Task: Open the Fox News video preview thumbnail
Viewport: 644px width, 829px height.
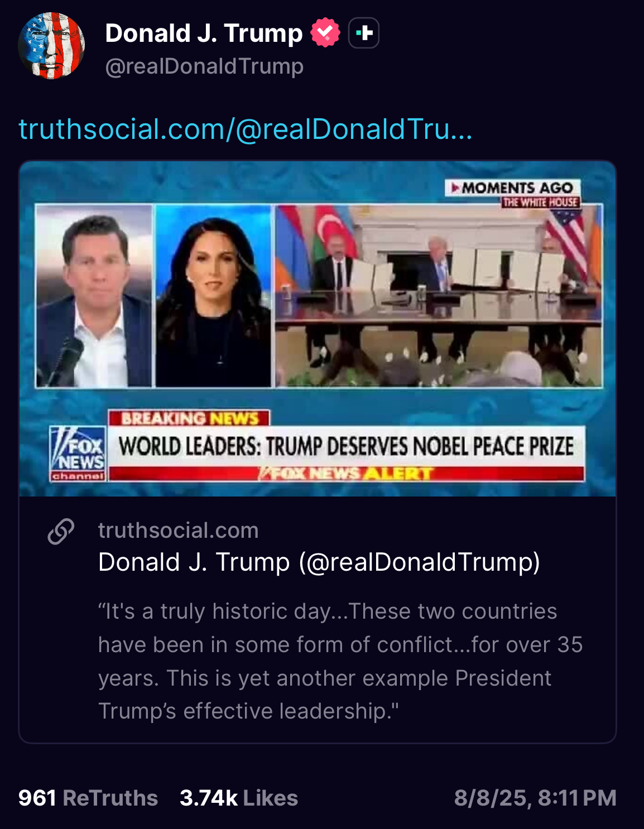Action: click(318, 329)
